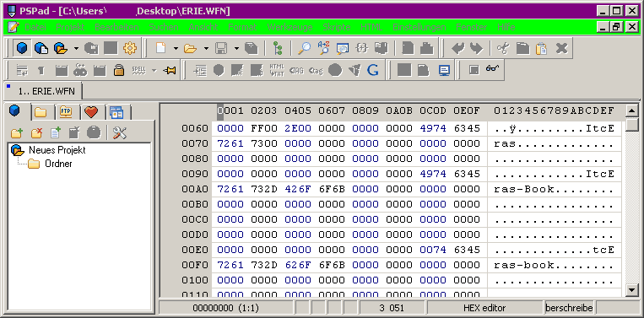Image resolution: width=644 pixels, height=318 pixels.
Task: Select the Ordner folder tree item
Action: tap(58, 164)
